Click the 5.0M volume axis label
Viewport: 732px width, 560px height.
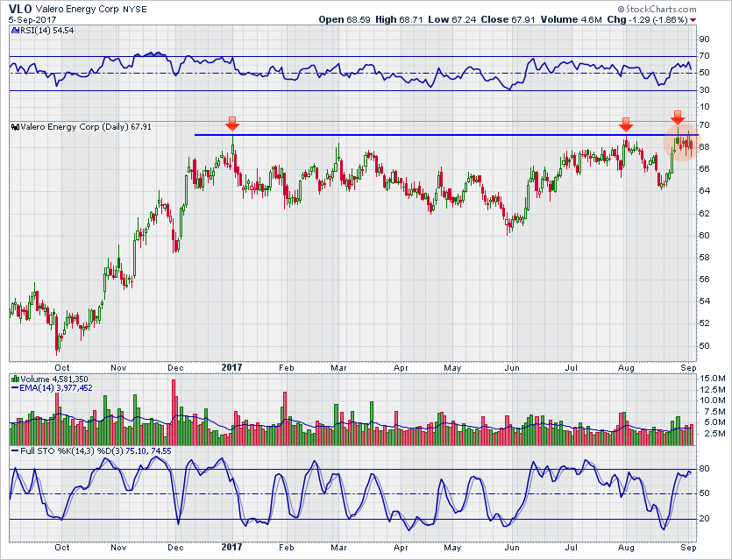click(x=714, y=422)
